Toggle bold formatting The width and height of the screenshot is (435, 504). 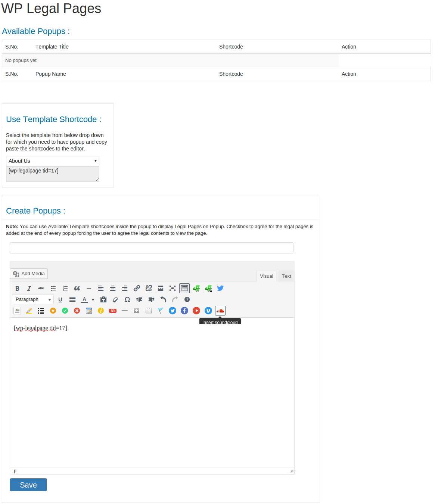pos(17,288)
